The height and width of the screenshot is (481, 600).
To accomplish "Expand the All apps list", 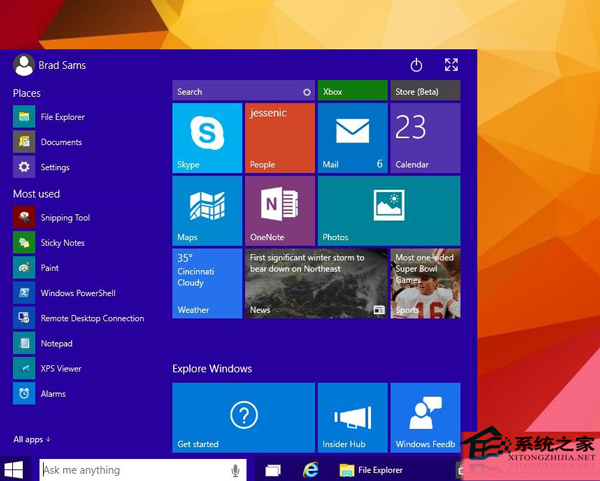I will click(32, 439).
